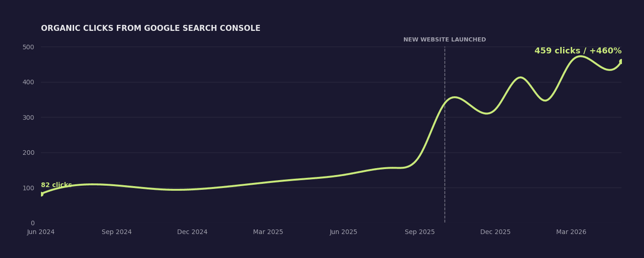Click the 'Dec 2025' x-axis label

click(495, 232)
